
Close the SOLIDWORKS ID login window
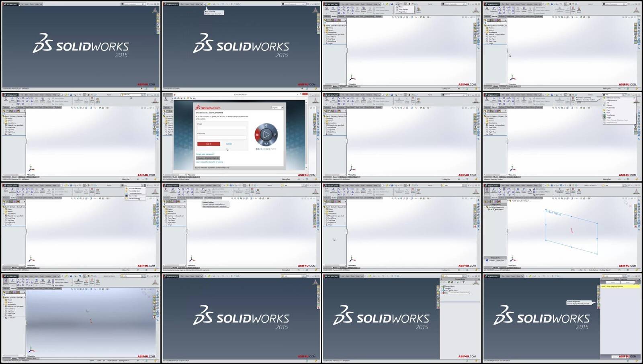(305, 94)
